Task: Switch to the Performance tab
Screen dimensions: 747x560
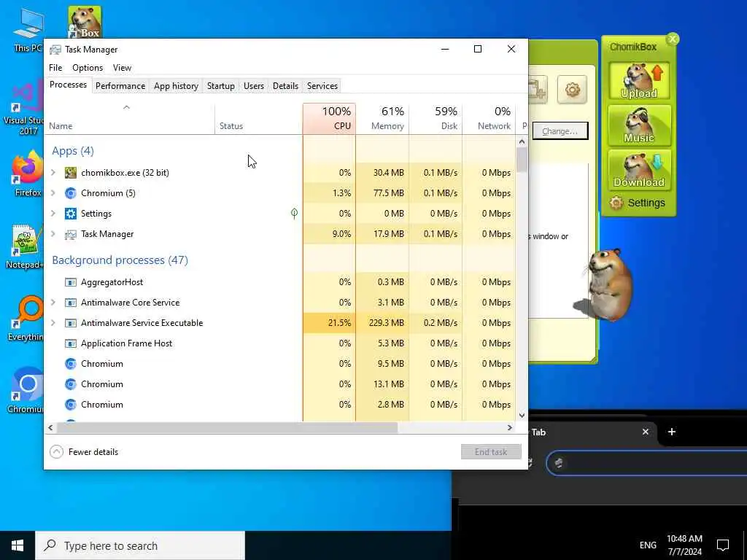Action: click(120, 86)
